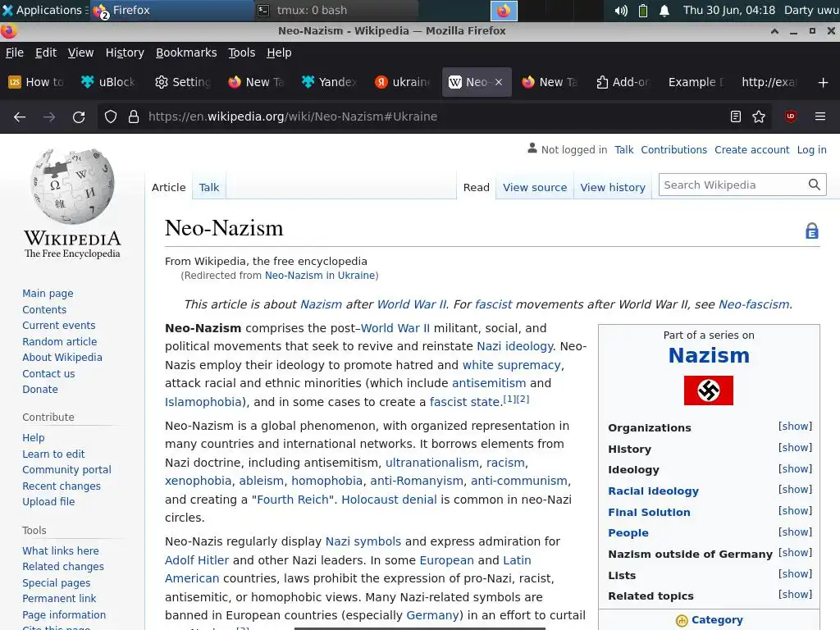
Task: Open a new tab with plus icon
Action: 824,82
